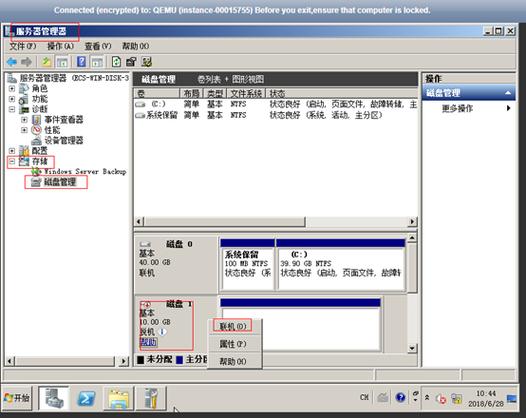The image size is (526, 418).
Task: Toggle the action pane toolbar icon
Action: (x=97, y=62)
